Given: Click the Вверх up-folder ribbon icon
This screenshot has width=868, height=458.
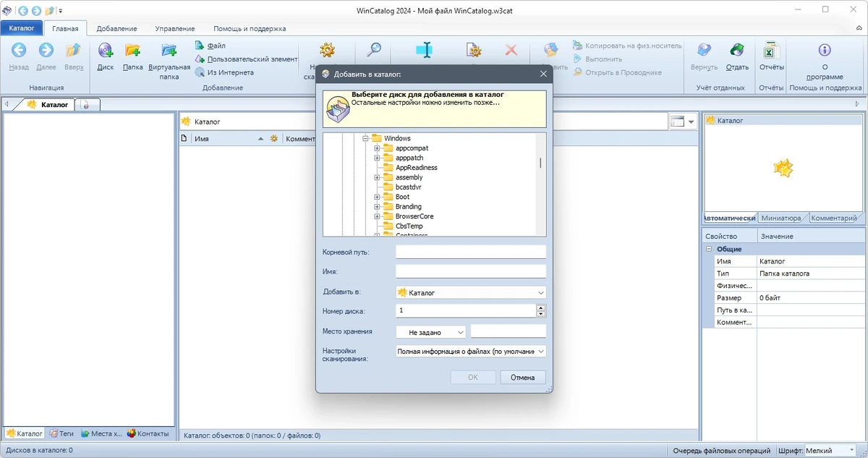Looking at the screenshot, I should coord(73,50).
